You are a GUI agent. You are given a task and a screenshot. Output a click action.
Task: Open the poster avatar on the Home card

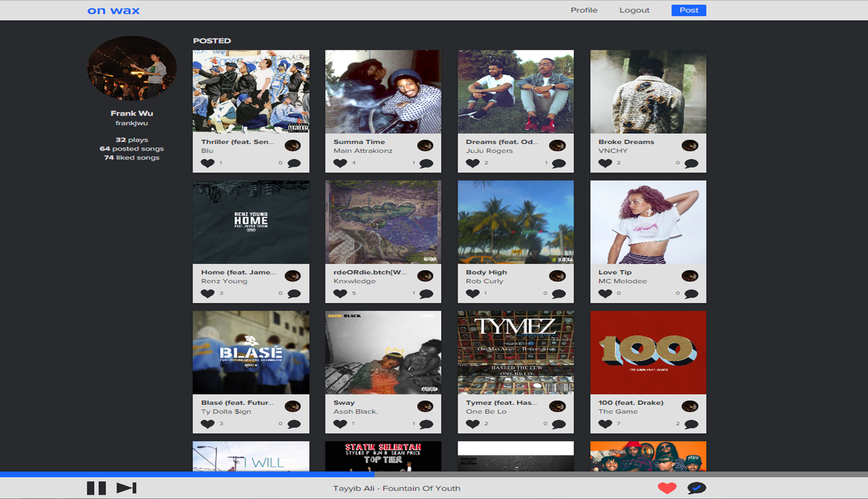(x=293, y=276)
